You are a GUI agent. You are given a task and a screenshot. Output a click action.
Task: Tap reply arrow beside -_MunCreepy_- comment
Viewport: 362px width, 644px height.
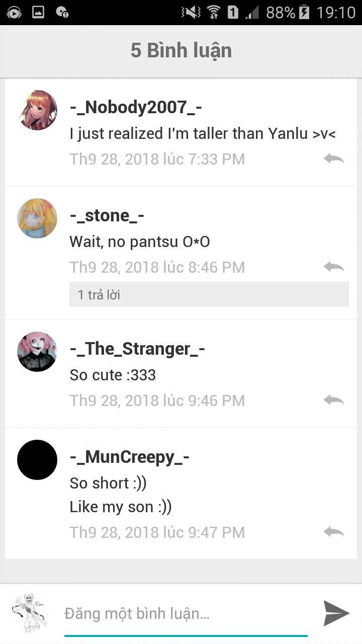[334, 532]
